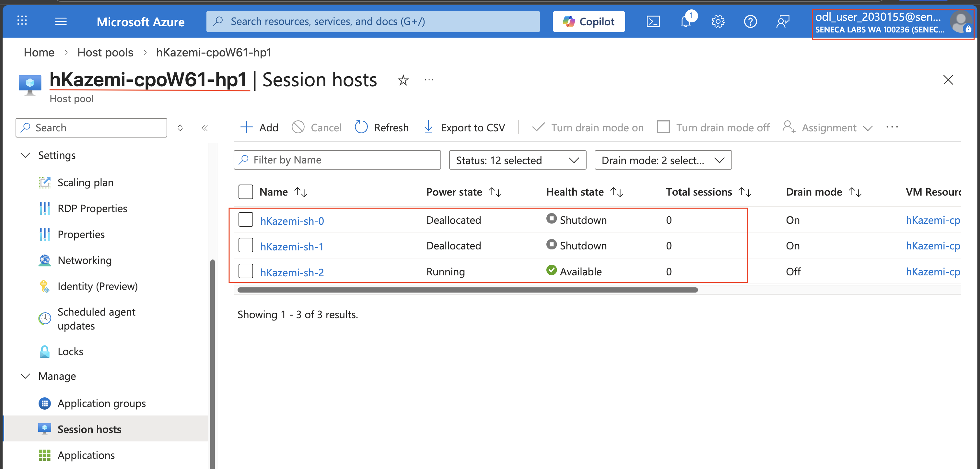Open the Drain mode filter dropdown
Screen dimensions: 980x469
(x=663, y=160)
